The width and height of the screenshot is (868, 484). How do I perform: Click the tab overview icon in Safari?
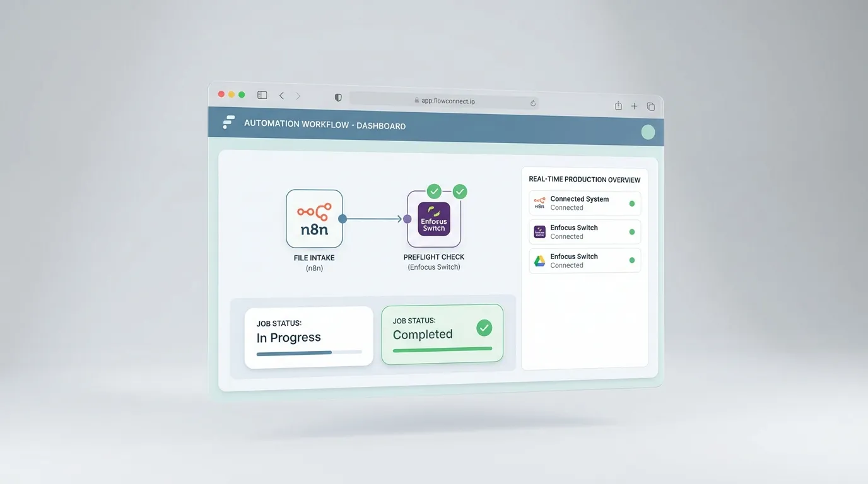pos(650,106)
